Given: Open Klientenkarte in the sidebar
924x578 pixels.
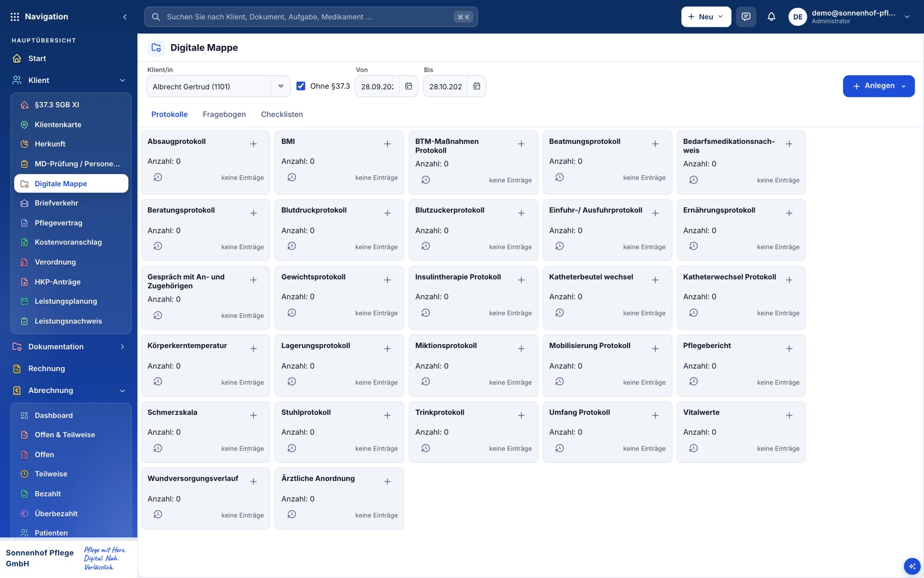Looking at the screenshot, I should click(71, 124).
